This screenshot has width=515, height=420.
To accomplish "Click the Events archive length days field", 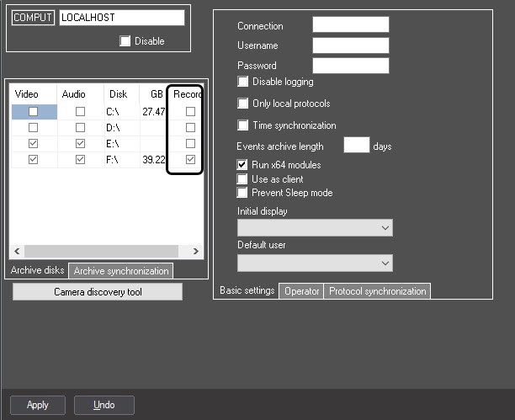I will pos(357,146).
